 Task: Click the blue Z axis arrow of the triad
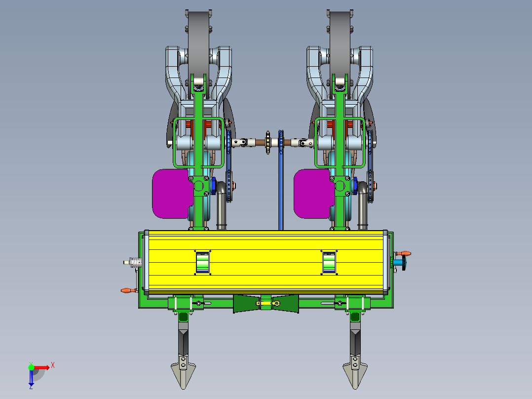31,378
